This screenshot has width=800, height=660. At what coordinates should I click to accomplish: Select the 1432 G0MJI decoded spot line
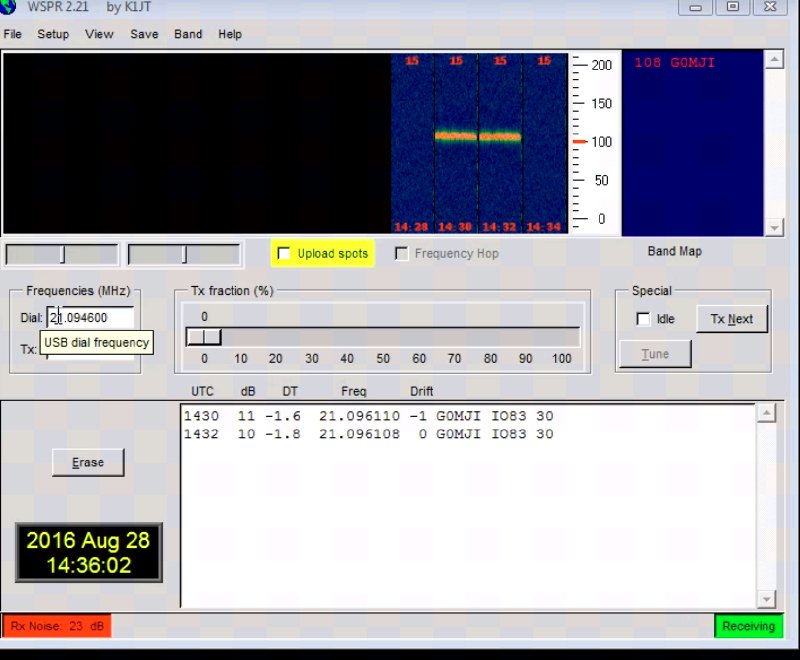[x=368, y=434]
